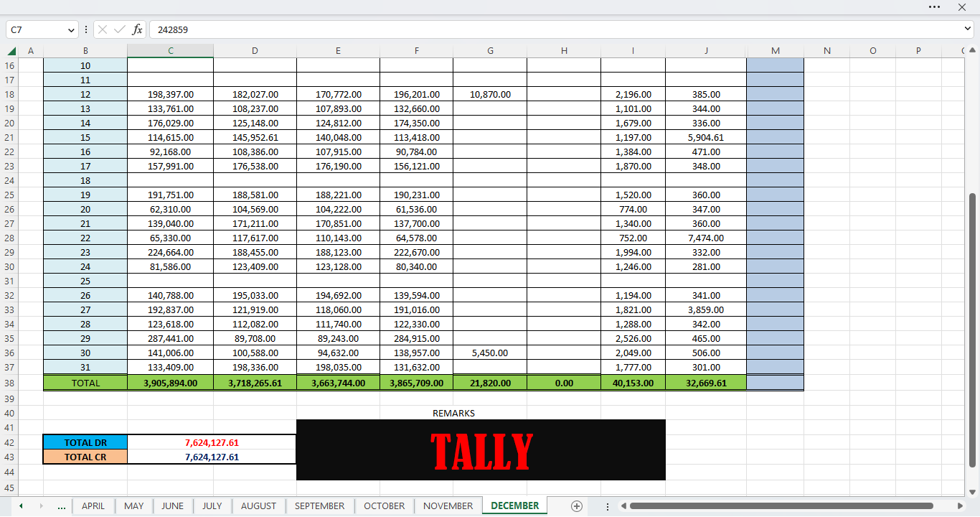Click cell 3,859.00 in column J
Viewport: 980px width, 517px height.
pyautogui.click(x=706, y=309)
